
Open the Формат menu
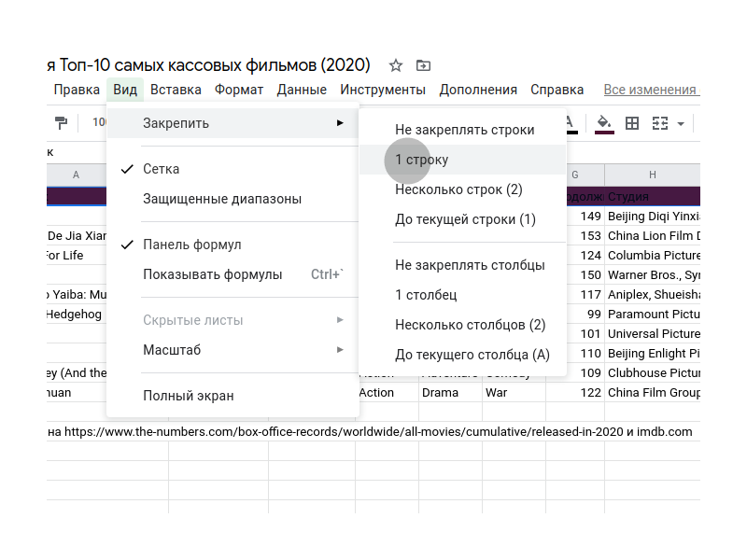pos(239,90)
